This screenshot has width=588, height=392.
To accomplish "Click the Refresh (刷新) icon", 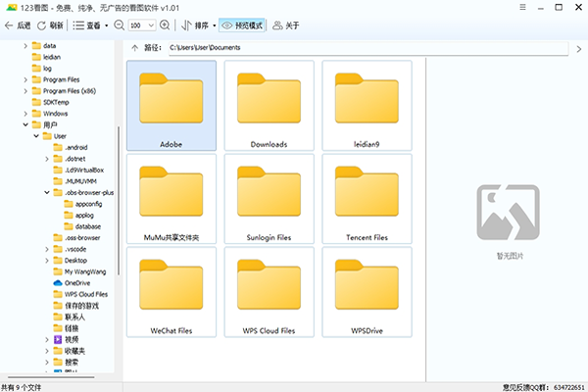I will click(x=41, y=25).
